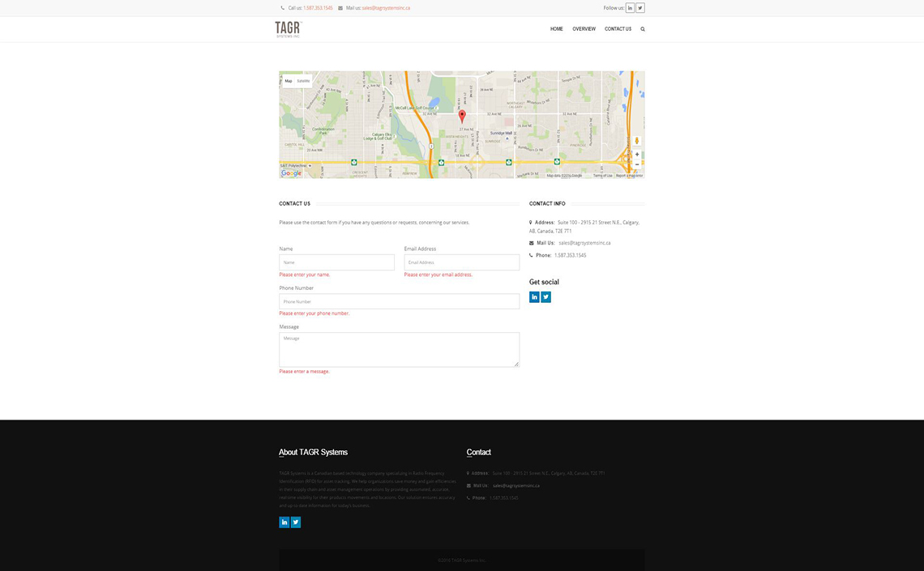The image size is (924, 571).
Task: Open LinkedIn icon in top Follow us bar
Action: (630, 7)
